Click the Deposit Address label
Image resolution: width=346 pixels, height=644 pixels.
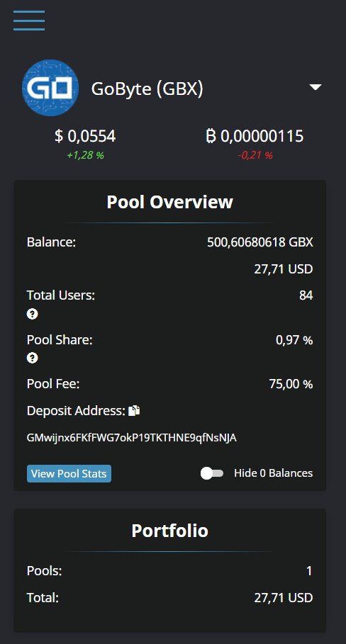pos(76,411)
